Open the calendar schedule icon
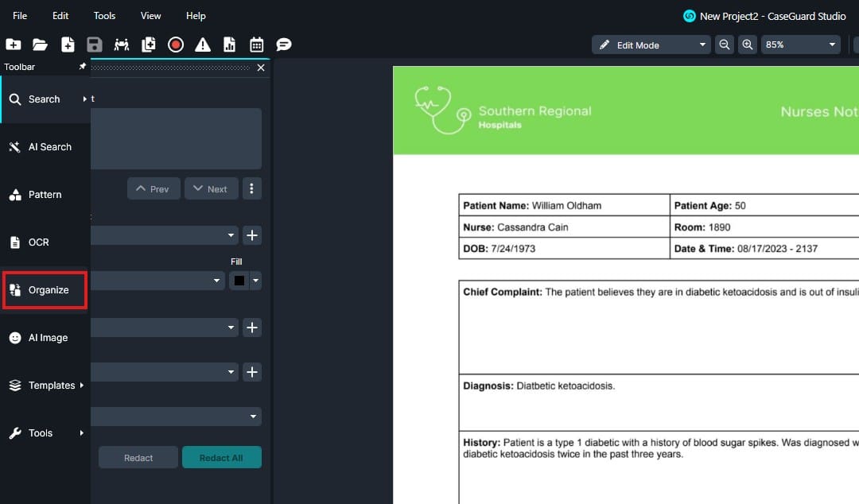 pyautogui.click(x=256, y=45)
